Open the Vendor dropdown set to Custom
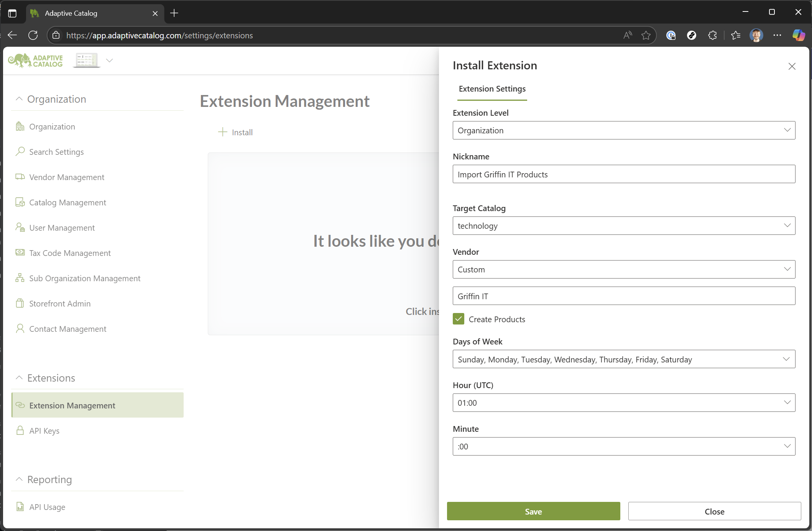 pyautogui.click(x=624, y=269)
